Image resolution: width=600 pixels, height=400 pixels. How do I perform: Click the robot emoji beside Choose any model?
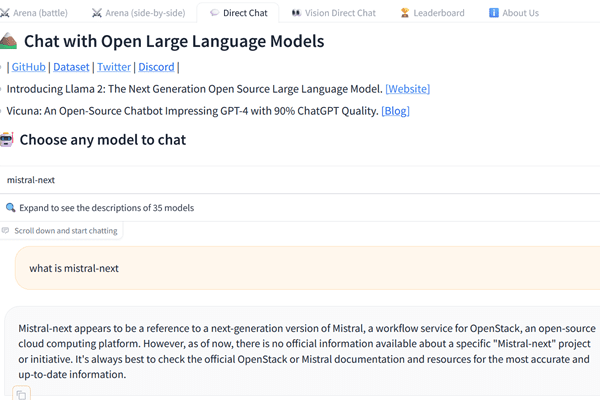(7, 140)
